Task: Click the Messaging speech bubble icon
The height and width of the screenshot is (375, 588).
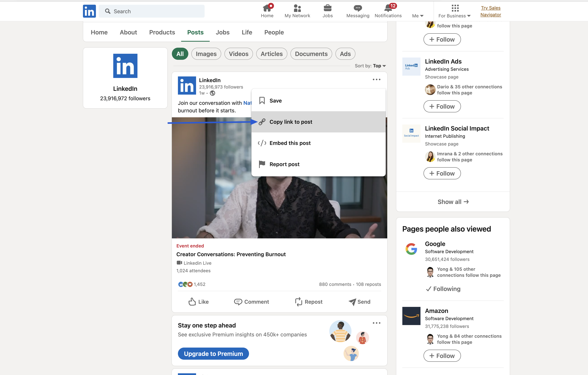Action: tap(358, 8)
